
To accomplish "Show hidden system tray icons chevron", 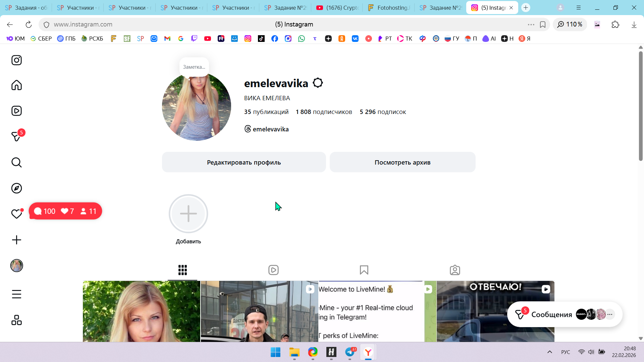I will point(549,352).
